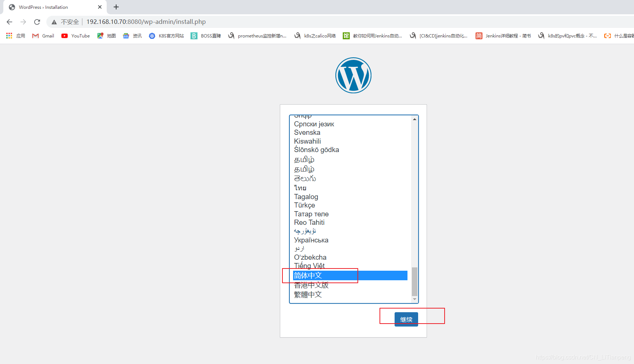634x364 pixels.
Task: Open the Gmail bookmark
Action: (x=43, y=36)
